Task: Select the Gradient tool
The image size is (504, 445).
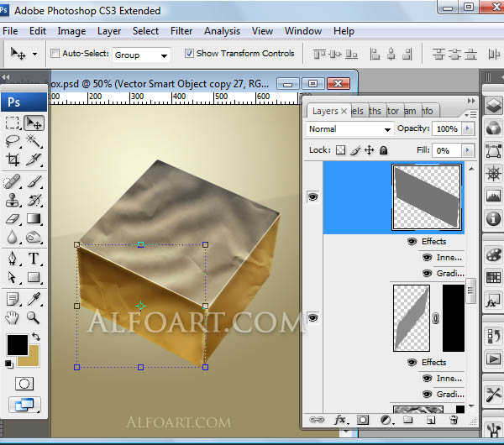Action: point(34,218)
